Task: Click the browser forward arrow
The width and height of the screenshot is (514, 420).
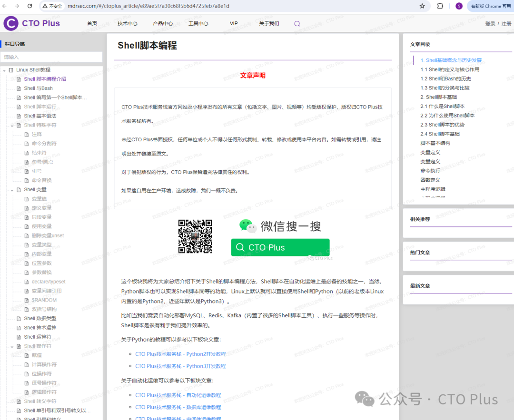Action: (17, 6)
